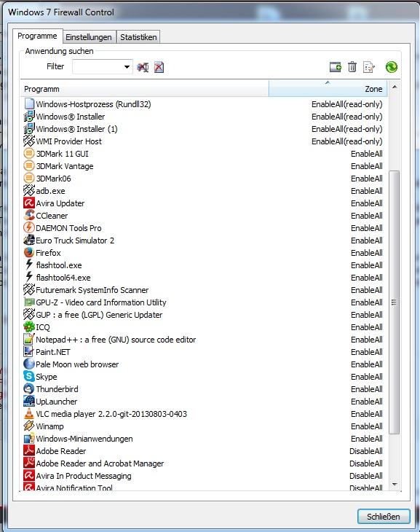Open the Filter dropdown arrow
Viewport: 420px width, 532px height.
tap(127, 67)
